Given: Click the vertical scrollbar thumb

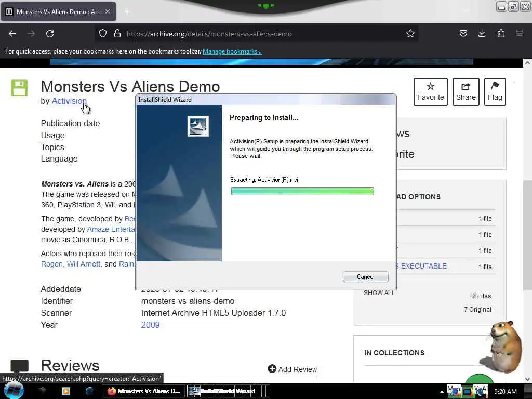Looking at the screenshot, I should 527,235.
